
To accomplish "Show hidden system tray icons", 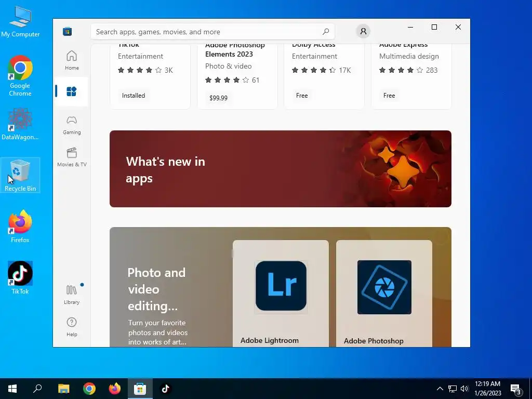I will click(440, 389).
